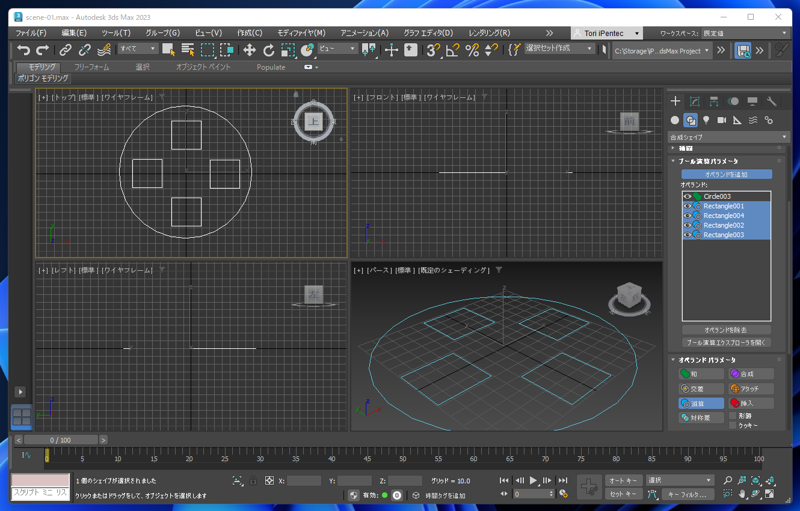Click the Pan View hand icon
800x511 pixels.
coord(742,494)
